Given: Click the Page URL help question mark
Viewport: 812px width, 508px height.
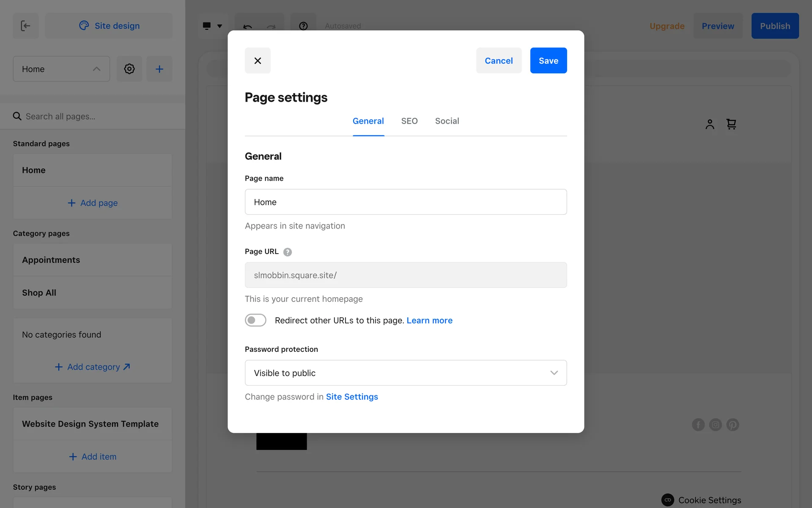Looking at the screenshot, I should pos(288,252).
